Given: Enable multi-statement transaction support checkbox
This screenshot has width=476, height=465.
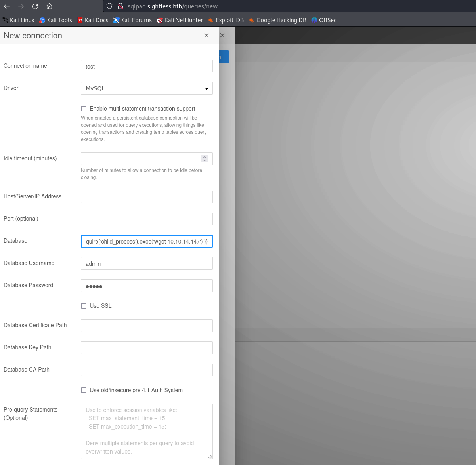Looking at the screenshot, I should tap(84, 109).
